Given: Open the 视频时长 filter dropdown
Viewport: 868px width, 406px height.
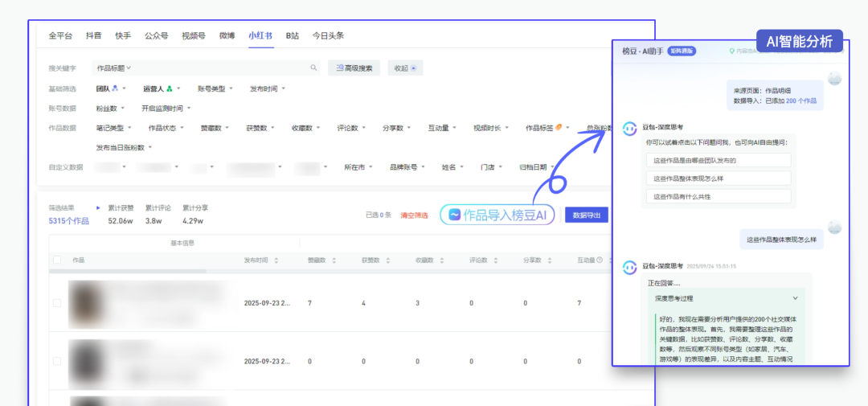Looking at the screenshot, I should 490,127.
